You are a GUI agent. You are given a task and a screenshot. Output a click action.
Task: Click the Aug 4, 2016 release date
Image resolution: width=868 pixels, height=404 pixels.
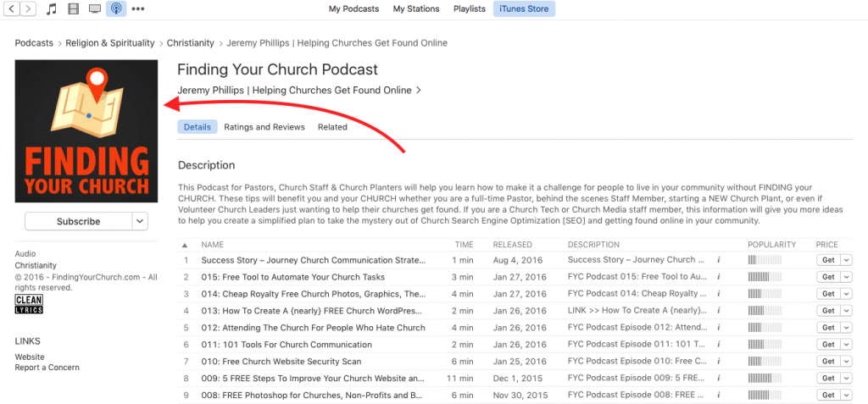pos(518,260)
